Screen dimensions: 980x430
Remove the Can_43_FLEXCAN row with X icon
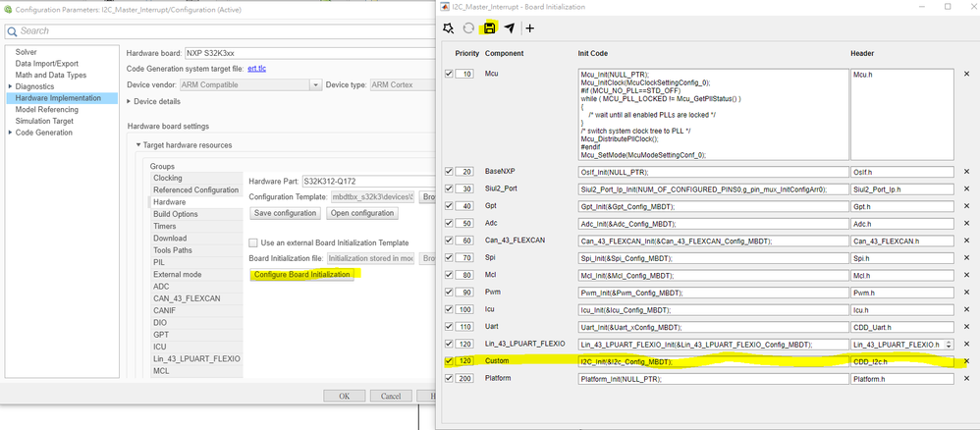[x=966, y=241]
